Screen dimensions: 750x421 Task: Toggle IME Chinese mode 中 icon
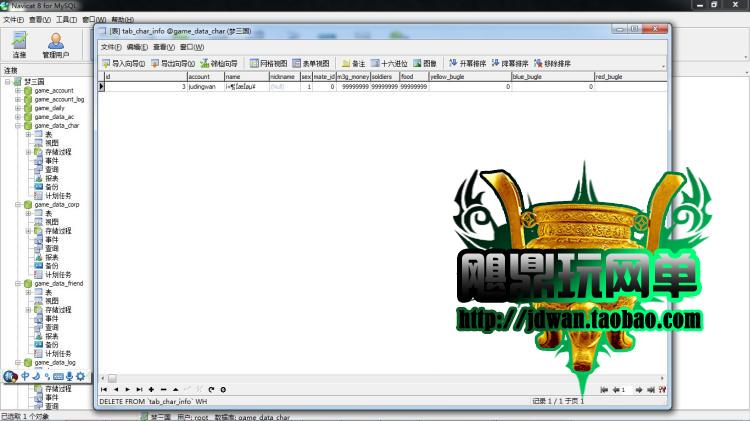click(25, 377)
